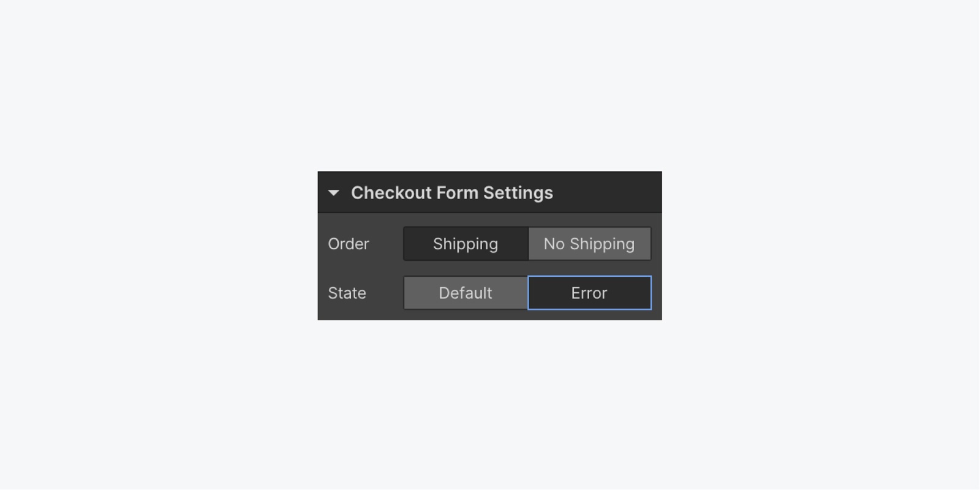Image resolution: width=980 pixels, height=490 pixels.
Task: Toggle the downward arrow in the panel header
Action: [x=334, y=193]
